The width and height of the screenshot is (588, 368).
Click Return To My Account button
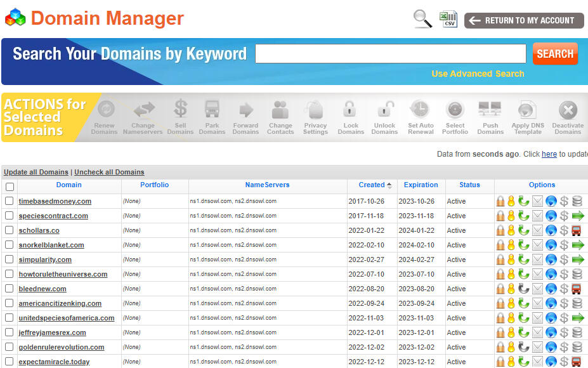click(524, 21)
